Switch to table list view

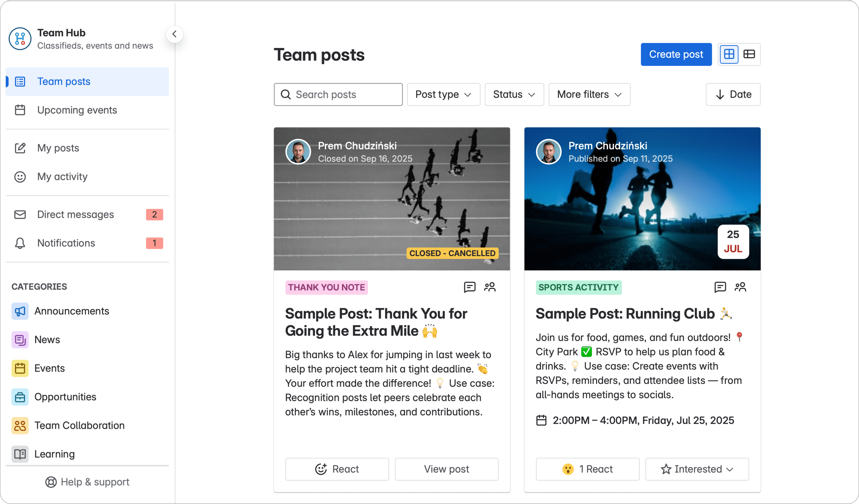point(749,54)
